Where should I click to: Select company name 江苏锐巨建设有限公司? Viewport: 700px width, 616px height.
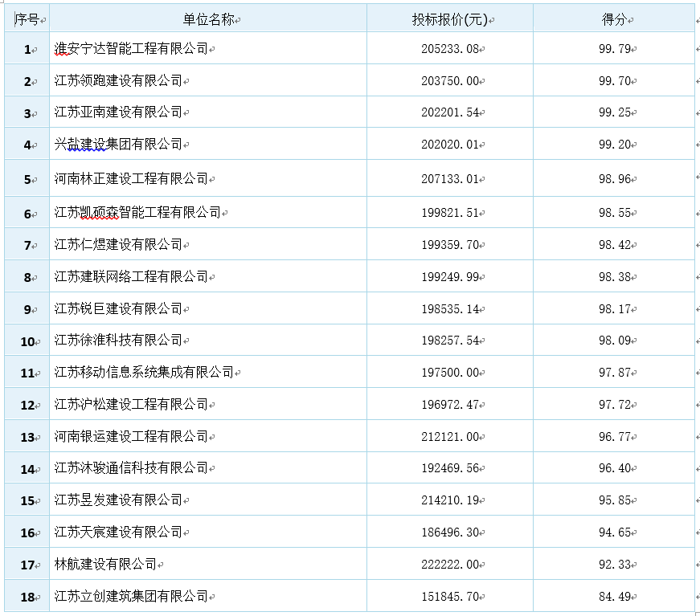point(118,308)
